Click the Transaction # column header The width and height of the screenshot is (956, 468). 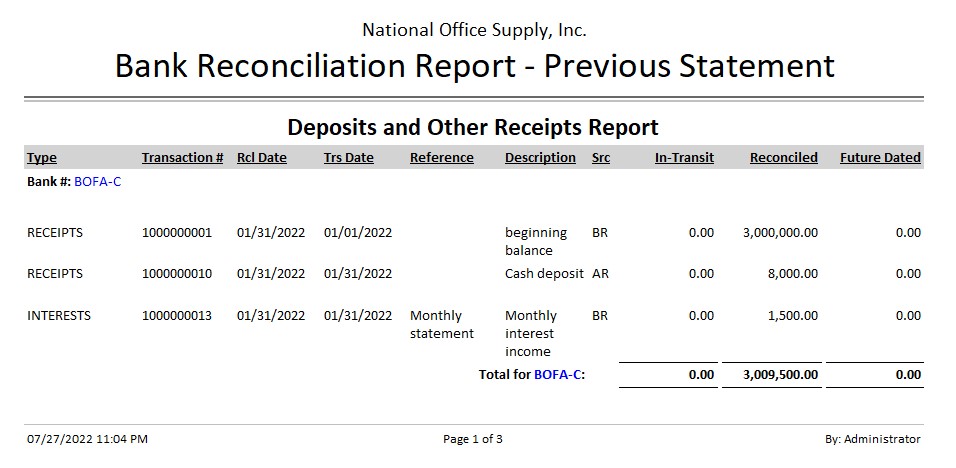coord(182,158)
